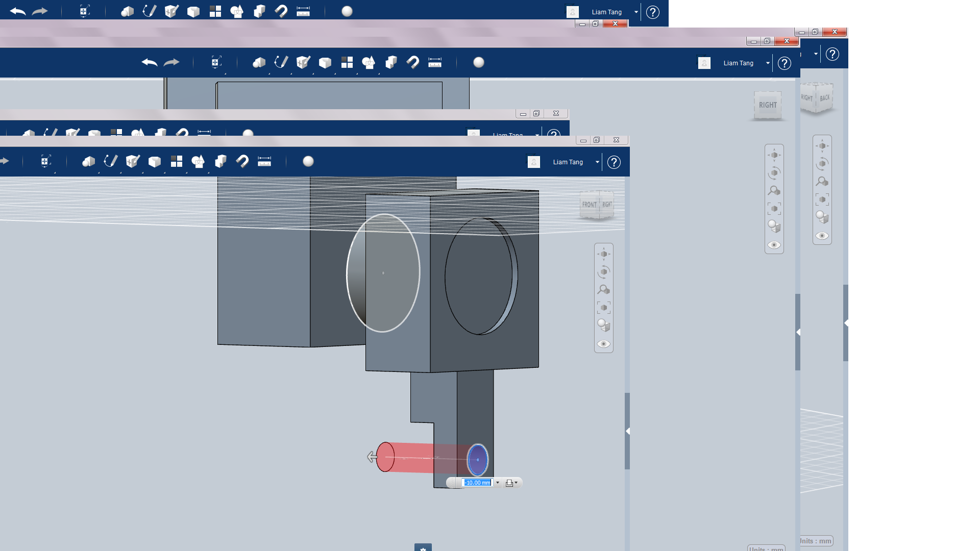
Task: Open dropdown arrow beside -10.00 mm field
Action: [x=498, y=483]
